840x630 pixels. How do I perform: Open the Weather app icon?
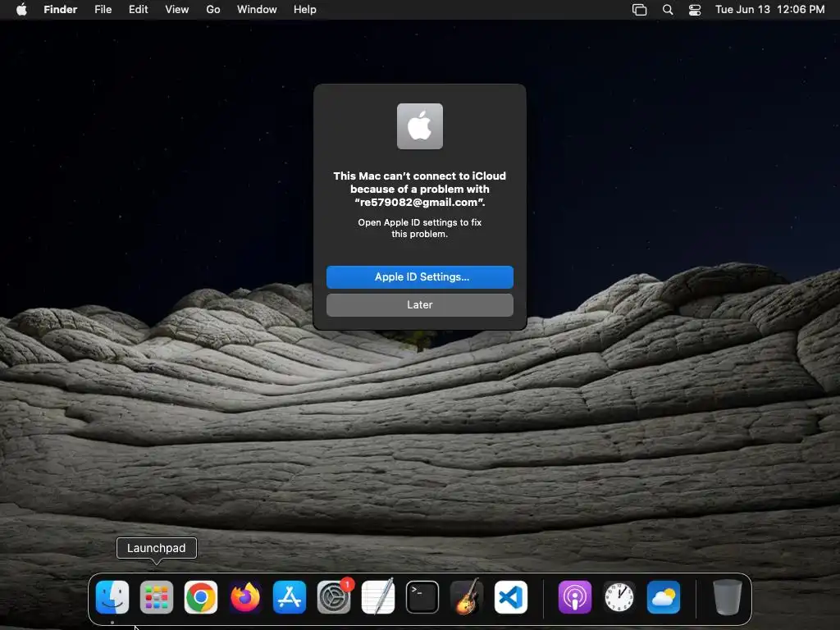663,597
